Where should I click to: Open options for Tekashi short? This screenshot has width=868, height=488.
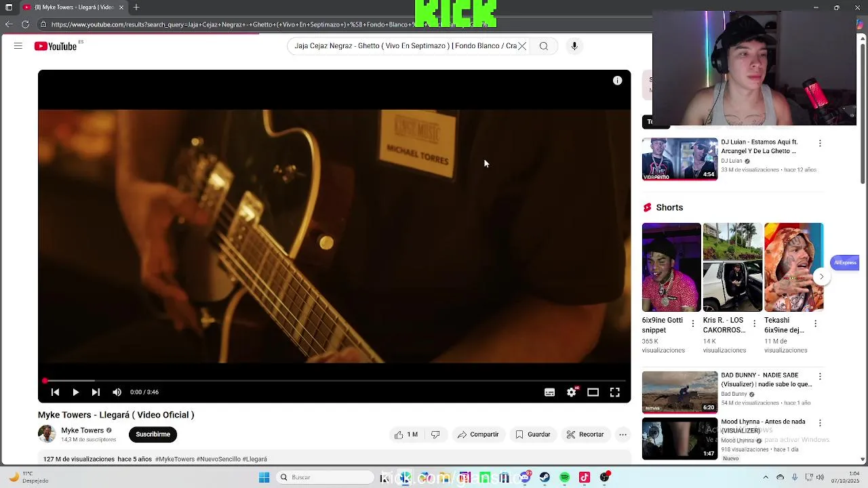[x=815, y=324]
